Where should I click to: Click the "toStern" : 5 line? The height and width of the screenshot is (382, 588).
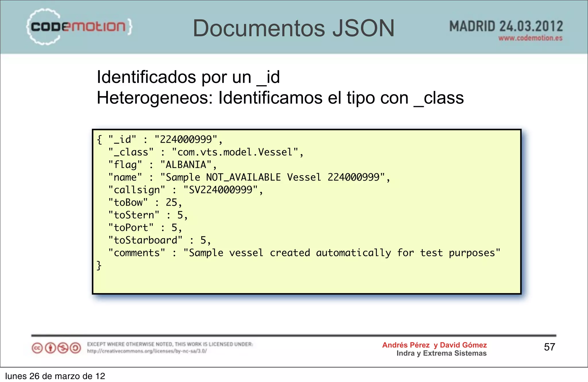pos(148,215)
